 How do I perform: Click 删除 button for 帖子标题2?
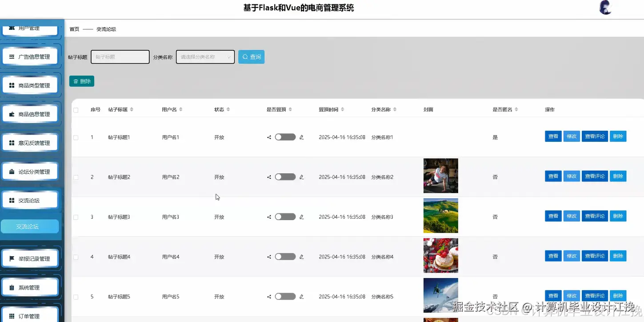click(618, 176)
